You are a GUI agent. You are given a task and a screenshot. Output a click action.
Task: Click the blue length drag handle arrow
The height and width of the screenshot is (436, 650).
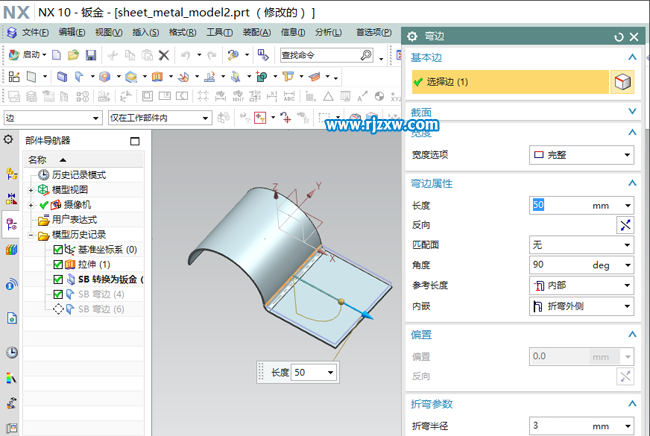click(366, 316)
